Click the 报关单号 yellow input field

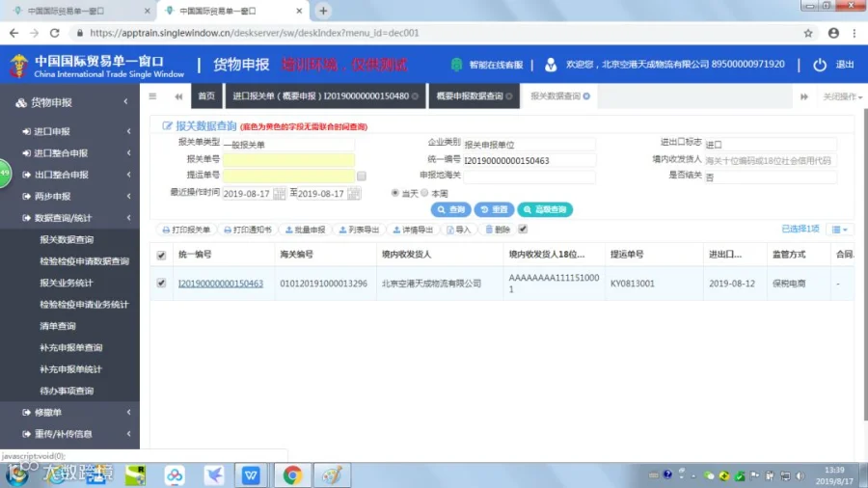click(x=288, y=160)
